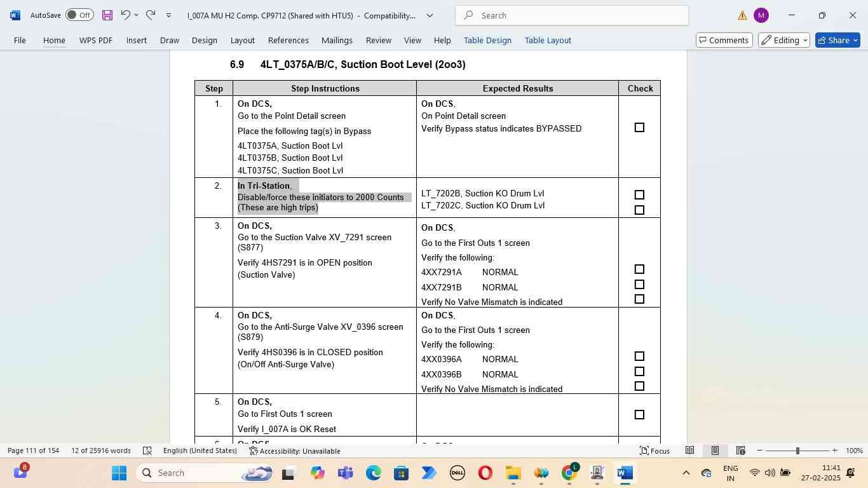Screen dimensions: 868x488
Task: Click the zoom out minus button
Action: (x=759, y=451)
